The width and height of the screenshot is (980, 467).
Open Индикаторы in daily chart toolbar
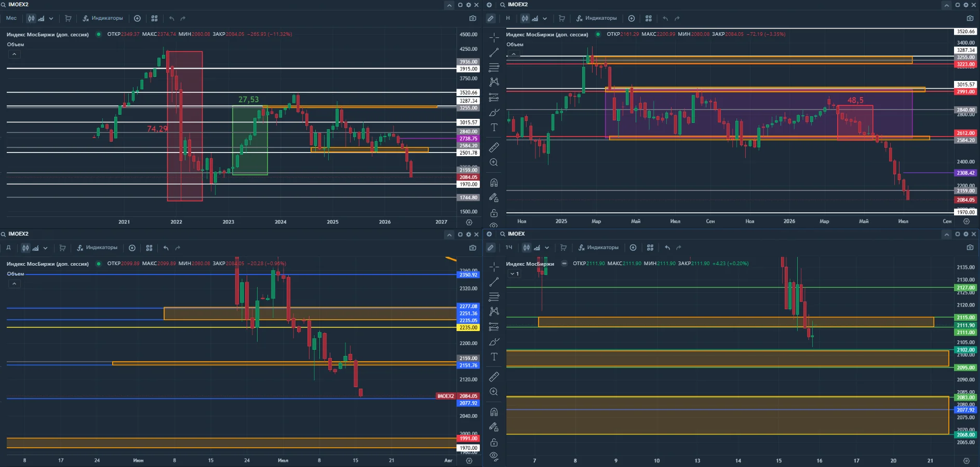[97, 248]
